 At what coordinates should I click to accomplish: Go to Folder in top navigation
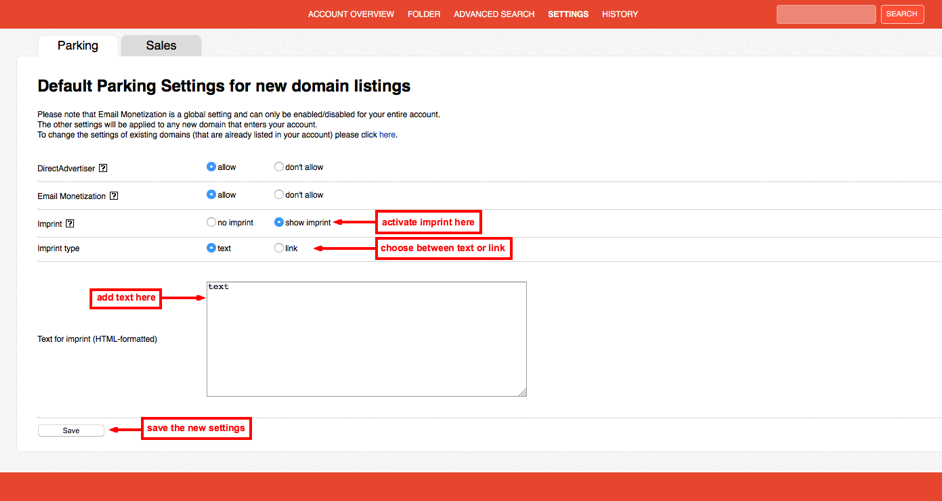(424, 14)
